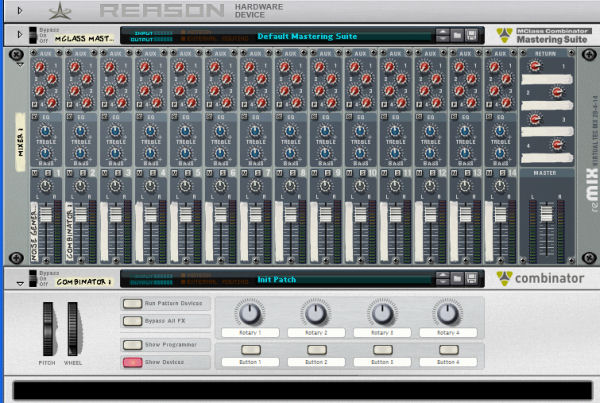This screenshot has height=403, width=600.
Task: Enable Bypass All FX
Action: (x=132, y=321)
